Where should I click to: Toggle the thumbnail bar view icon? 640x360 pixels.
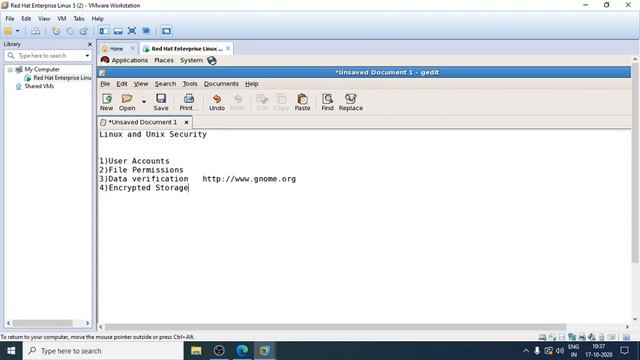click(118, 31)
